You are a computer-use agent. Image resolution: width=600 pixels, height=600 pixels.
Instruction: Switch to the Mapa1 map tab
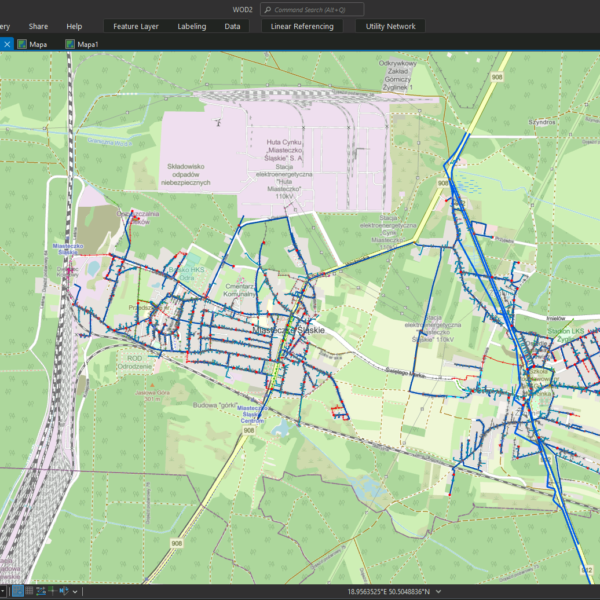(84, 44)
